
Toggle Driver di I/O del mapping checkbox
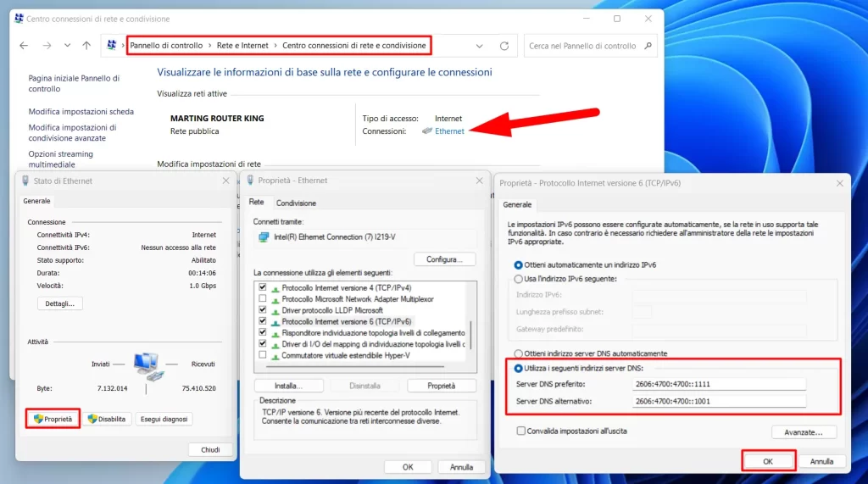(x=263, y=344)
